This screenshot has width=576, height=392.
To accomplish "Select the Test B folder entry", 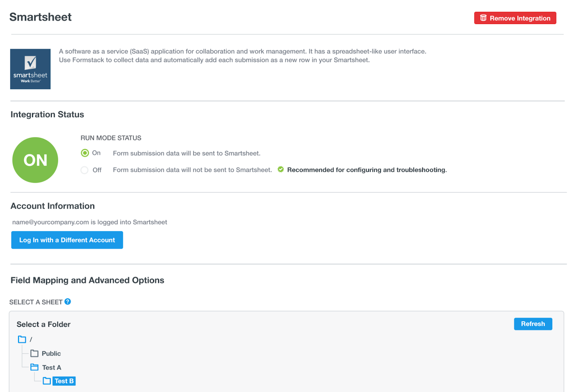I will (x=64, y=380).
